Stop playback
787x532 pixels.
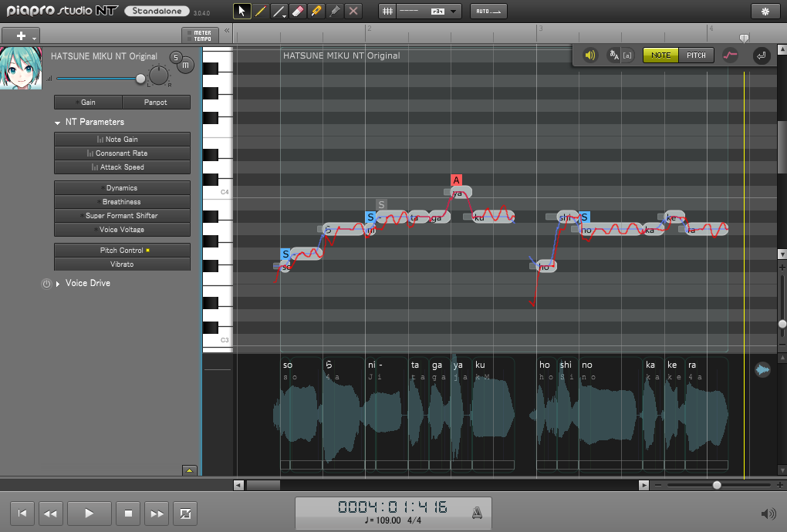tap(128, 513)
